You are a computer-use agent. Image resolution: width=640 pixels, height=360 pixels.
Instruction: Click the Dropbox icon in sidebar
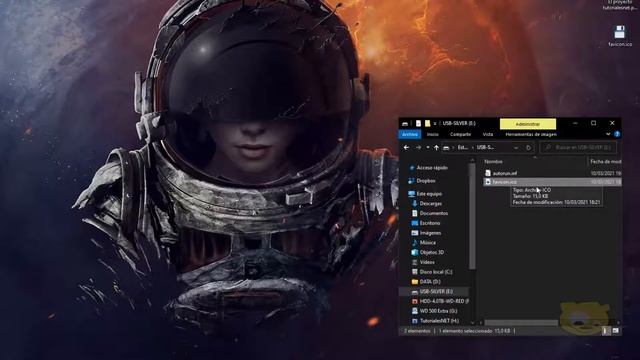click(x=411, y=181)
